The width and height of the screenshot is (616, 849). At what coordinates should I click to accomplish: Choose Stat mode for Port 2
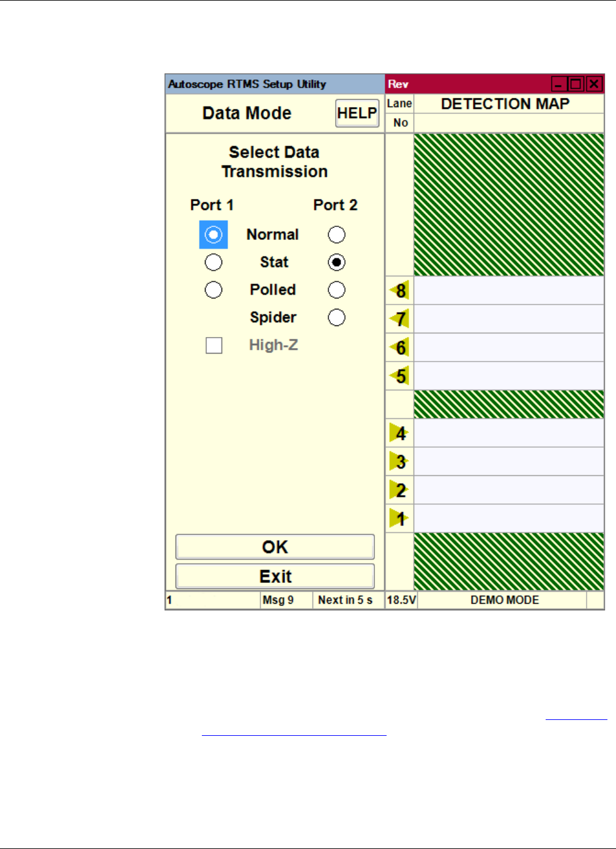336,262
